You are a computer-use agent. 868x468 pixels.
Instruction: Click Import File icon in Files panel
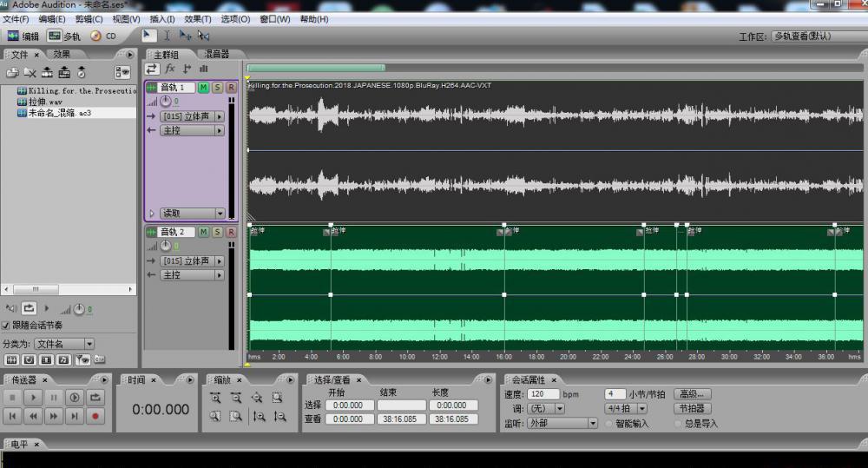12,73
